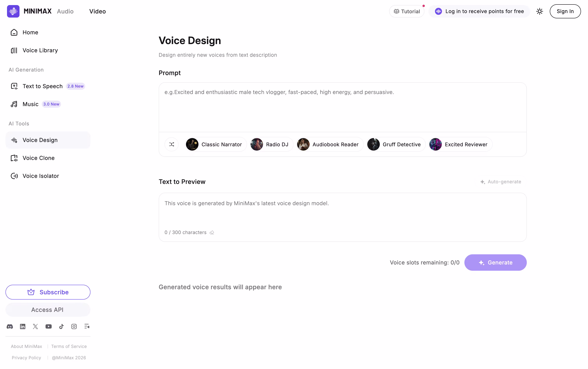Open the Terms of Service link
Viewport: 588px width, 369px height.
click(69, 346)
